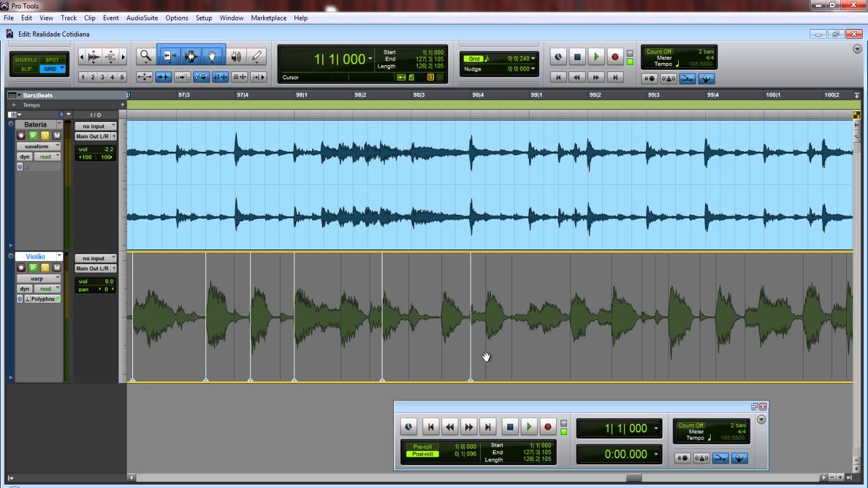This screenshot has height=488, width=868.
Task: Play in top transport bar
Action: pos(596,57)
